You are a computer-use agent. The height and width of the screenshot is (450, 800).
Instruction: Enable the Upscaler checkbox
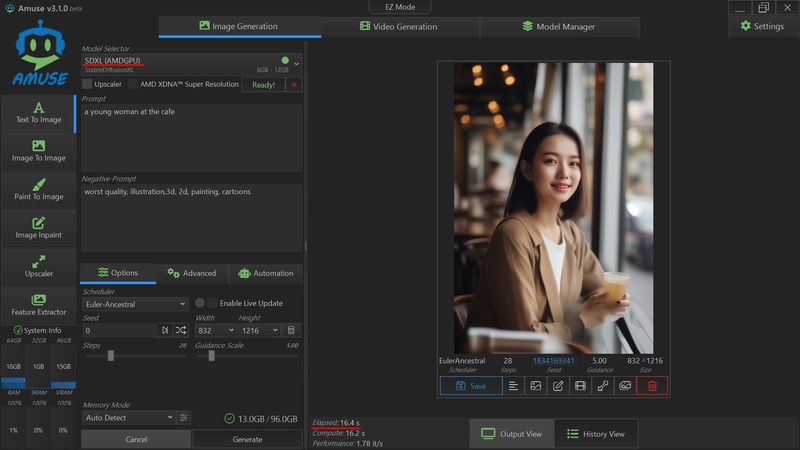pyautogui.click(x=88, y=85)
